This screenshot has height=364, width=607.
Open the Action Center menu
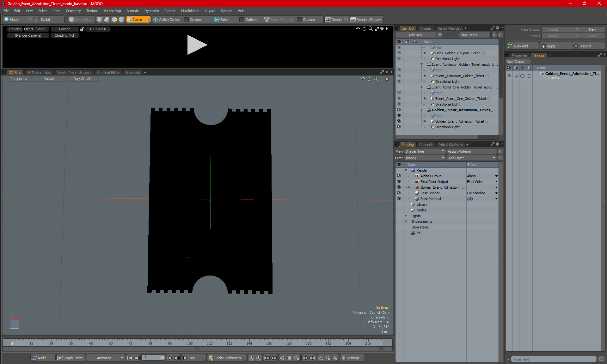(x=167, y=20)
